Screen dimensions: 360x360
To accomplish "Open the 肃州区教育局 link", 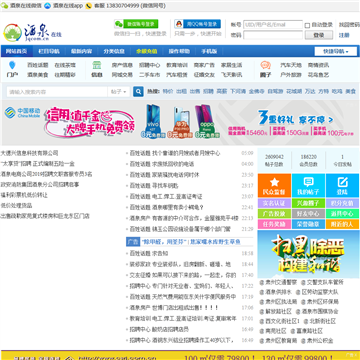I will (281, 341).
